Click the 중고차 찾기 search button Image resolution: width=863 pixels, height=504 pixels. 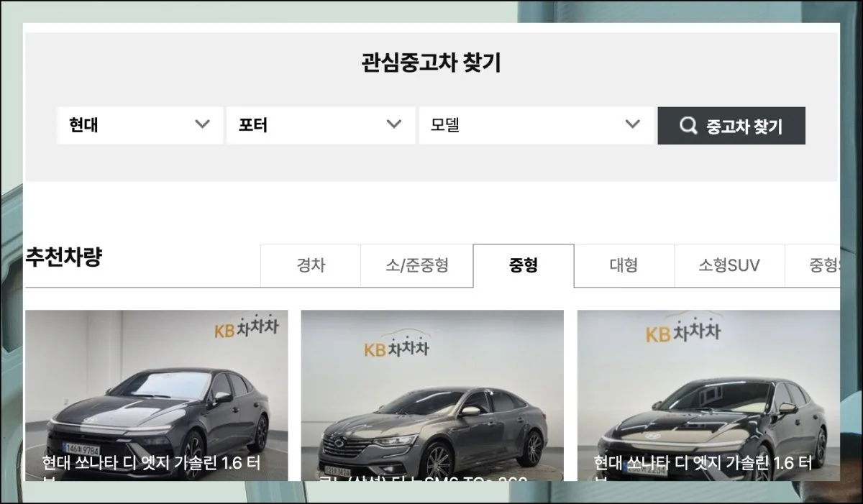(731, 126)
